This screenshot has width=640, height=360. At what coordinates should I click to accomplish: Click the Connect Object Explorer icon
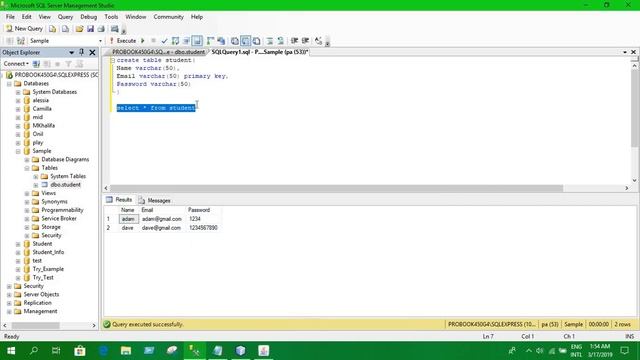(36, 64)
